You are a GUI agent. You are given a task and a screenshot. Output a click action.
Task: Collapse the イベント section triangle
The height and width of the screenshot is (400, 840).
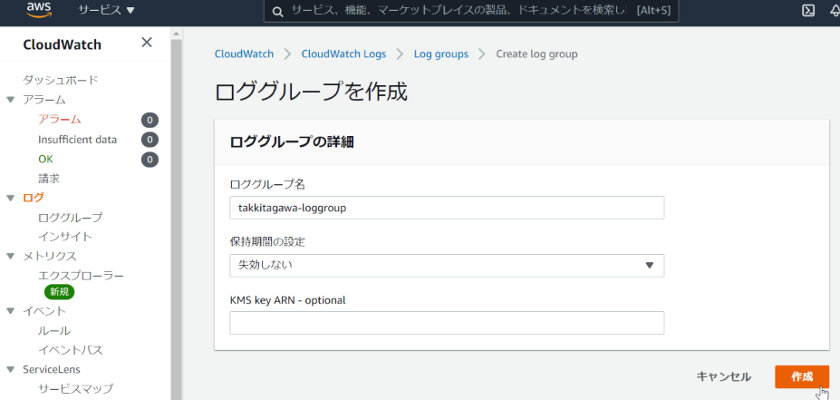point(10,311)
